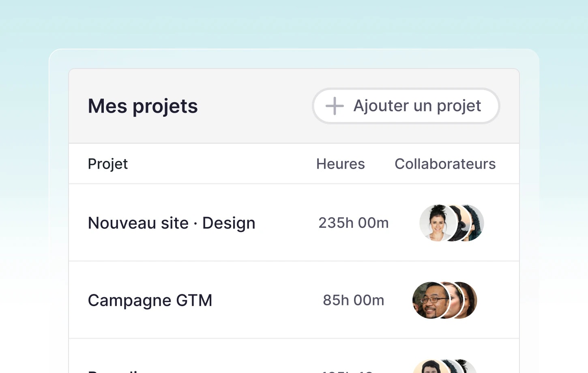Open the Nouveau site · Design project
This screenshot has height=373, width=588.
click(x=172, y=223)
